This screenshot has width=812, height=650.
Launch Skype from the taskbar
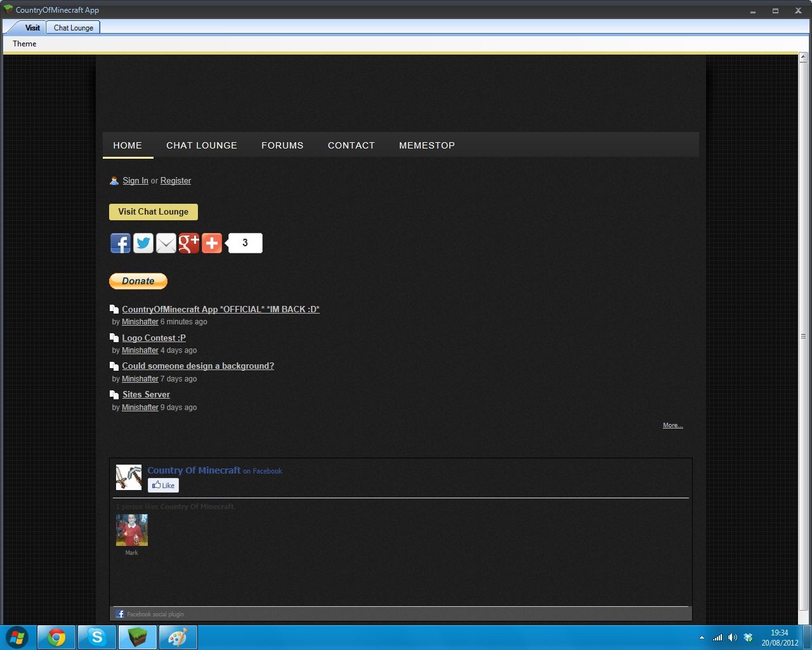[x=97, y=637]
